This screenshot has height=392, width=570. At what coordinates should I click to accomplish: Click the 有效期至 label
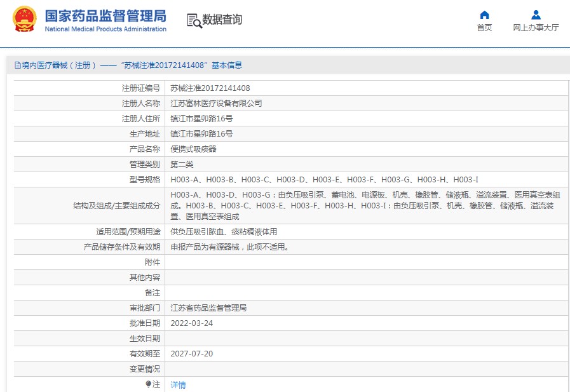coord(145,354)
